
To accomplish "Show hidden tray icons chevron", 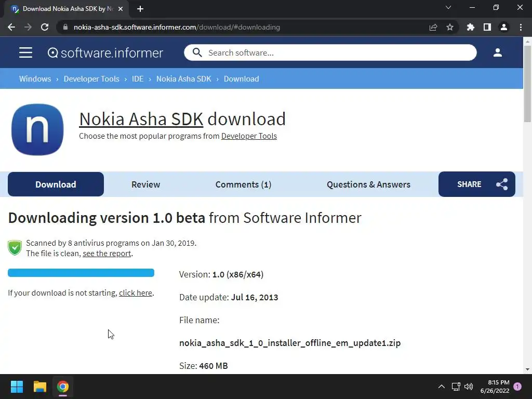I will [x=442, y=387].
